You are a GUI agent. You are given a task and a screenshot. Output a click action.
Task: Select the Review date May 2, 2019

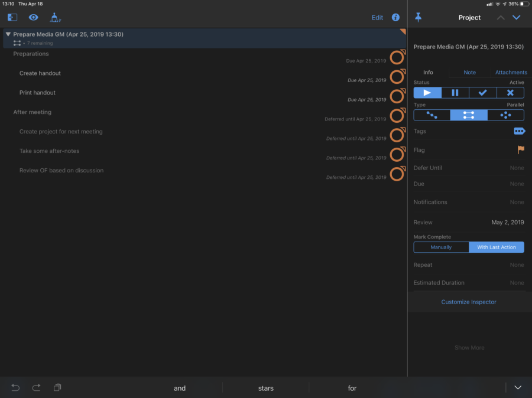[x=507, y=223]
